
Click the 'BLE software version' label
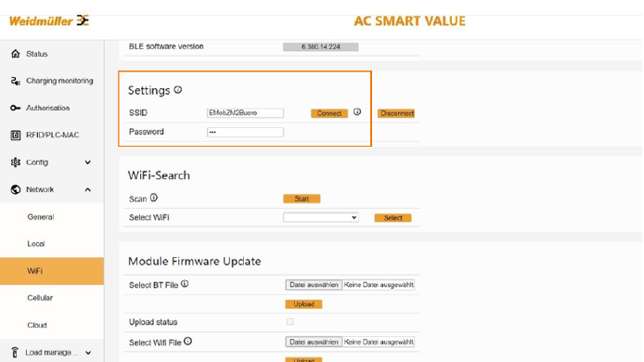click(x=166, y=46)
